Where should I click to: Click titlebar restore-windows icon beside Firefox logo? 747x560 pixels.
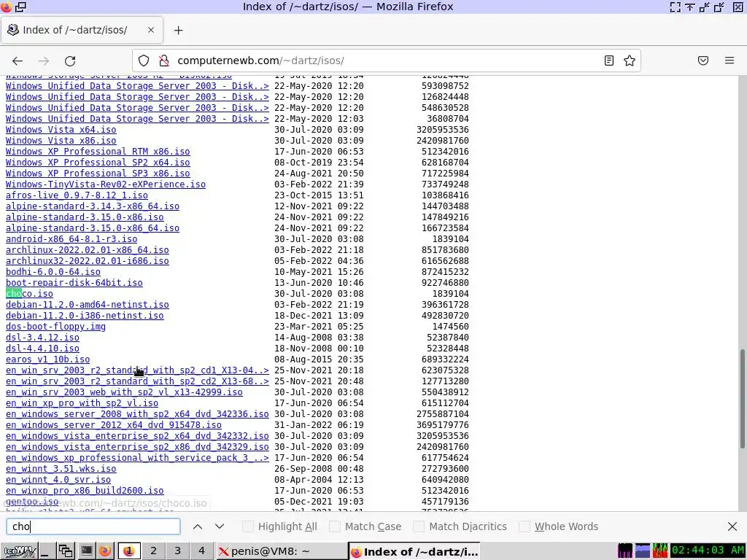click(20, 7)
